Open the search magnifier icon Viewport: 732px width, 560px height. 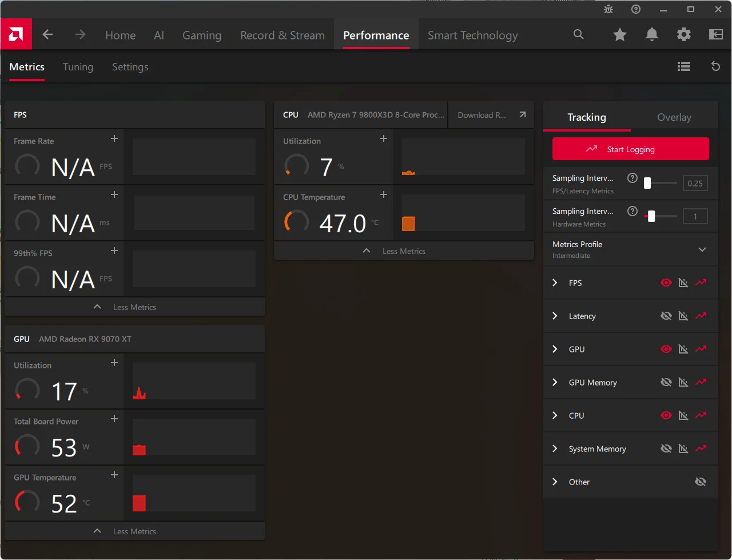click(x=579, y=35)
